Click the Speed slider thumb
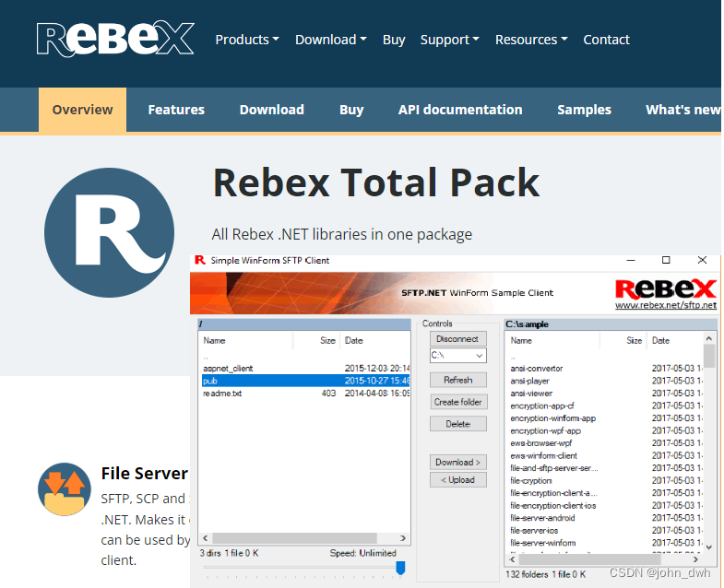The width and height of the screenshot is (724, 588). (400, 568)
